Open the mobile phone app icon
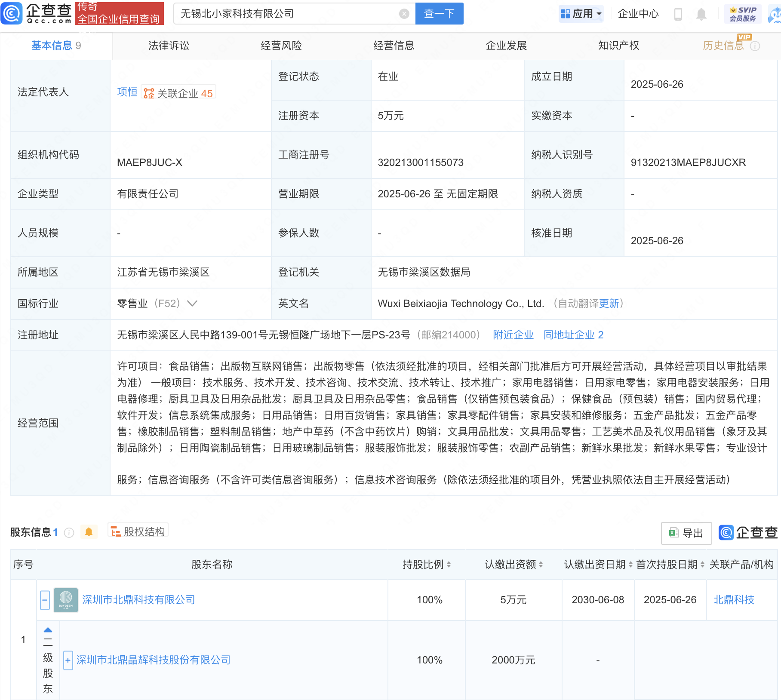This screenshot has width=781, height=700. point(678,14)
